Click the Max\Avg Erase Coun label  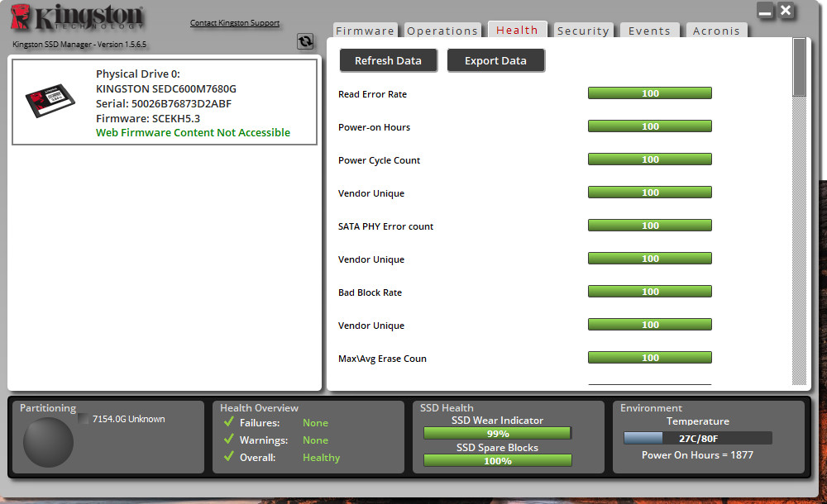(x=382, y=359)
